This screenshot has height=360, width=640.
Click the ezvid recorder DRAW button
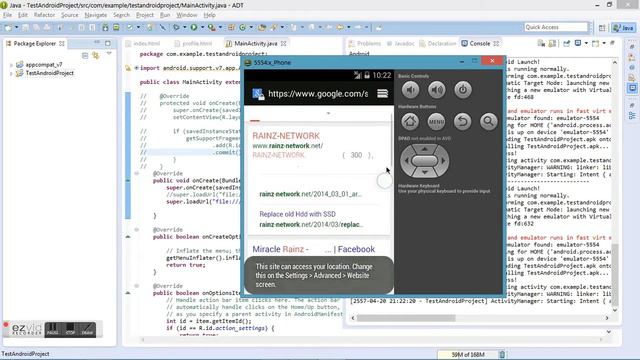[87, 329]
